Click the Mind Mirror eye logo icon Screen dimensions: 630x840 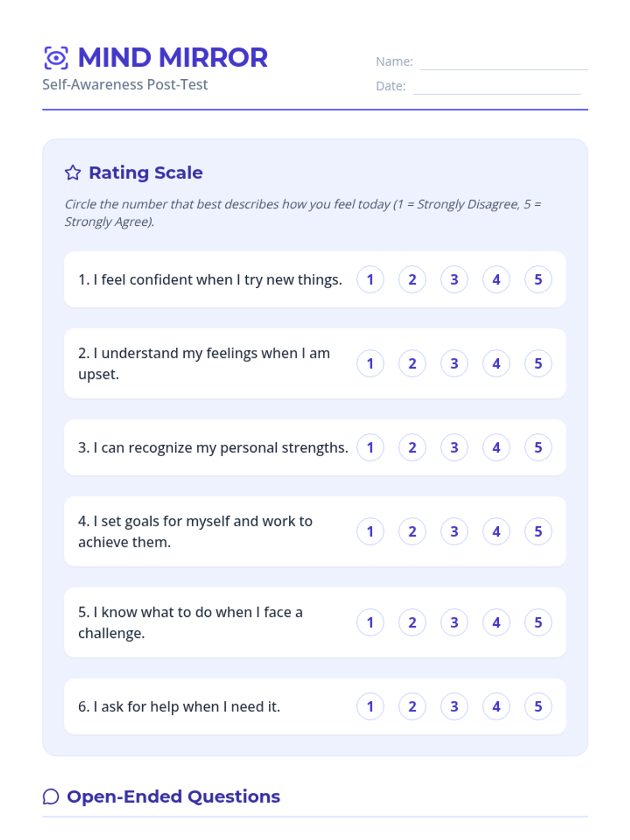pos(56,58)
